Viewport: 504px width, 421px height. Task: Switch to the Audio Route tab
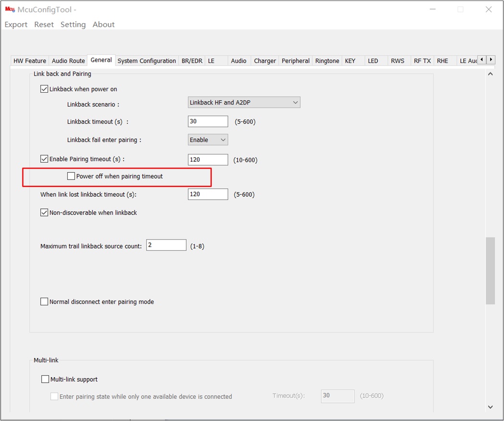68,61
